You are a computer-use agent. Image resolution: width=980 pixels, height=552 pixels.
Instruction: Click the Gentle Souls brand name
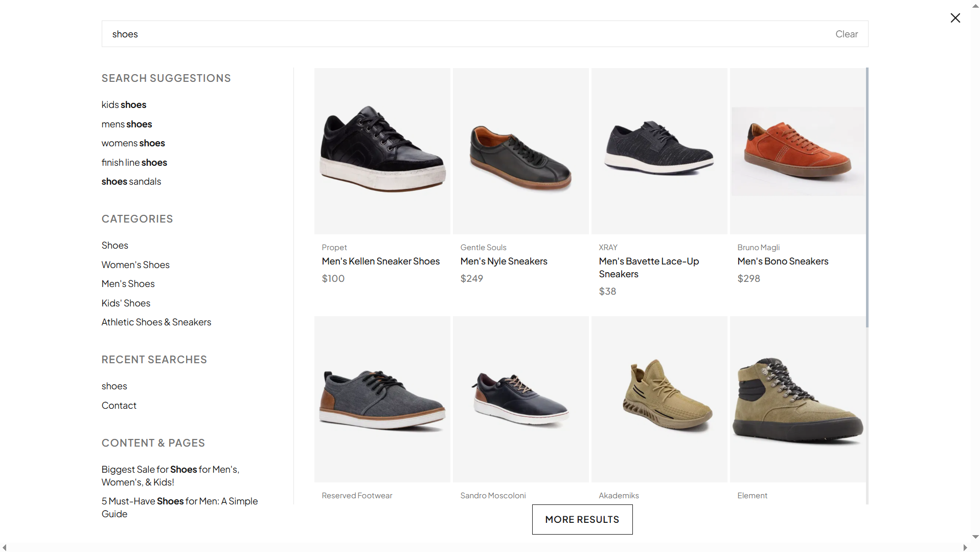click(483, 247)
